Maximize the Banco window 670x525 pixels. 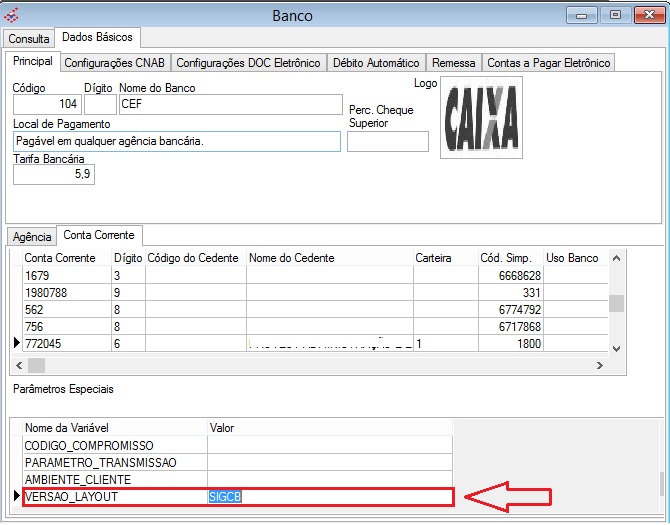tap(615, 15)
